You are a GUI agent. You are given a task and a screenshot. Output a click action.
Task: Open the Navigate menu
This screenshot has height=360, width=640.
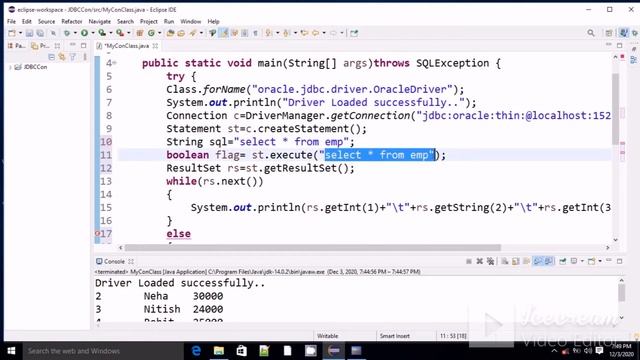tap(100, 21)
